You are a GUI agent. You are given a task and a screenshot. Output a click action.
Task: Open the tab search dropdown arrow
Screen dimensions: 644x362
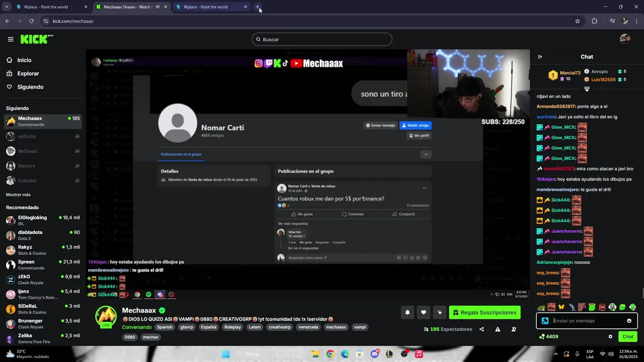7,7
